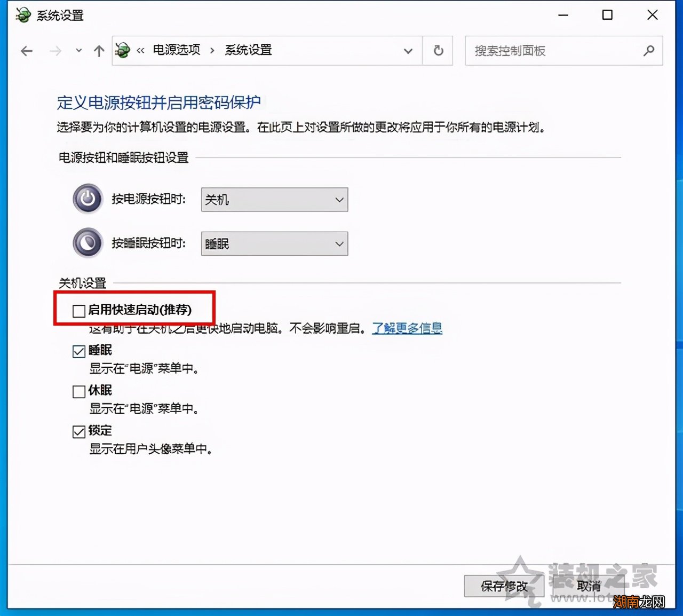Viewport: 683px width, 616px height.
Task: Uncheck the 睡眠 checkbox
Action: tap(78, 350)
